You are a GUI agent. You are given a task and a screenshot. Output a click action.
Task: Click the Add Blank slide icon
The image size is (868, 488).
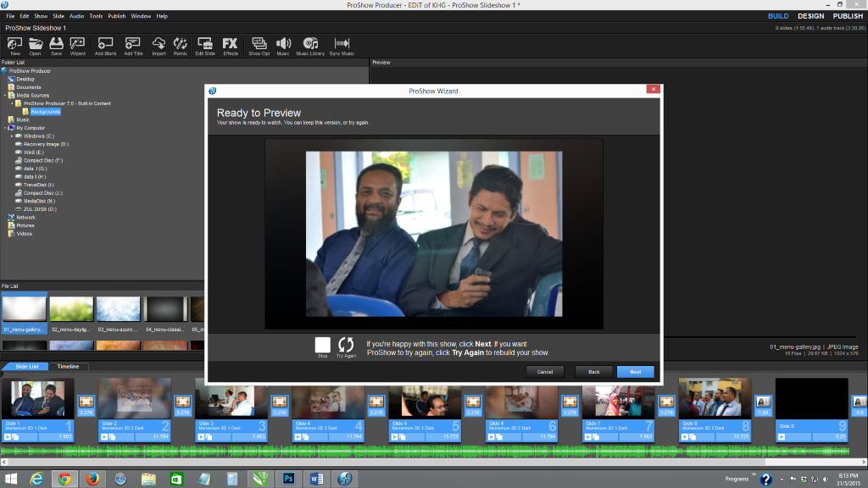105,46
